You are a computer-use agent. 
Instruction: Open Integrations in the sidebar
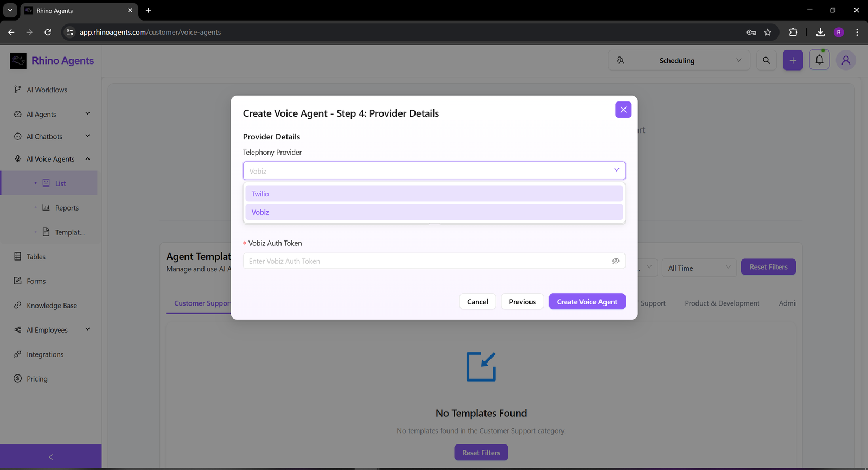click(x=45, y=354)
